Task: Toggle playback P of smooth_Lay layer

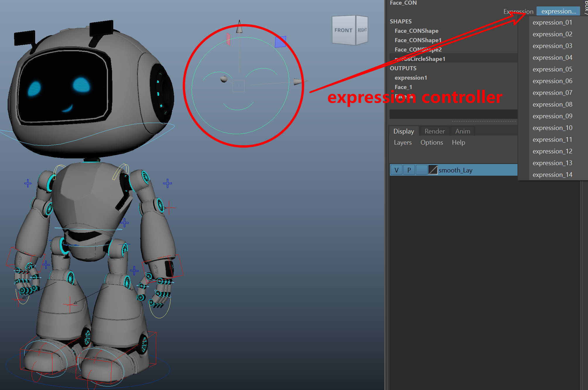Action: [409, 170]
